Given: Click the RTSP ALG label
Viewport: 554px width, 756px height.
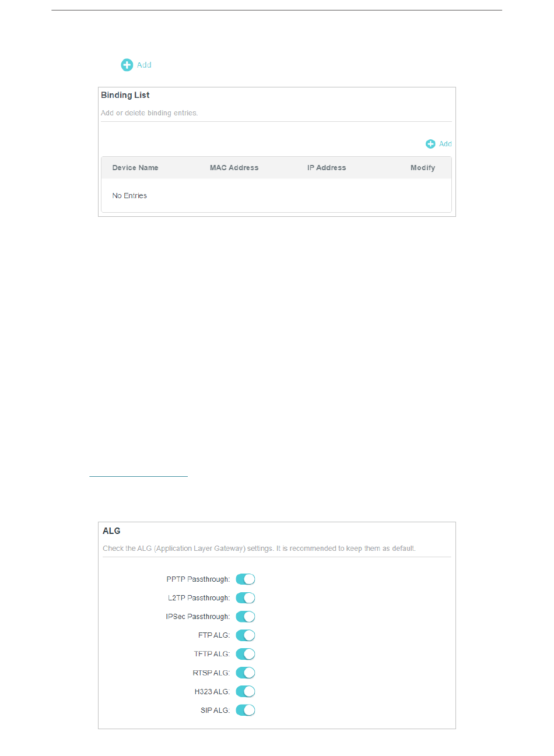Looking at the screenshot, I should 211,673.
